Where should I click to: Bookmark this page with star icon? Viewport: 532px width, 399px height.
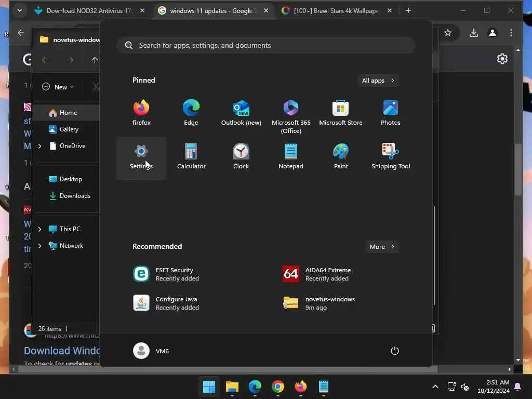coord(448,33)
